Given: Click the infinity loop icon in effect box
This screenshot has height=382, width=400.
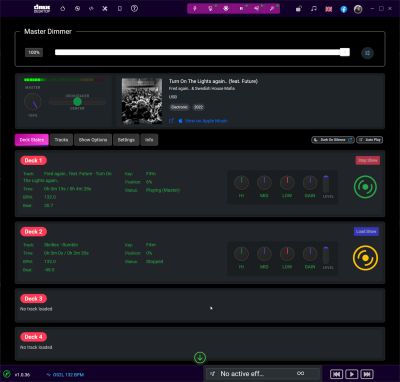Looking at the screenshot, I should (300, 373).
